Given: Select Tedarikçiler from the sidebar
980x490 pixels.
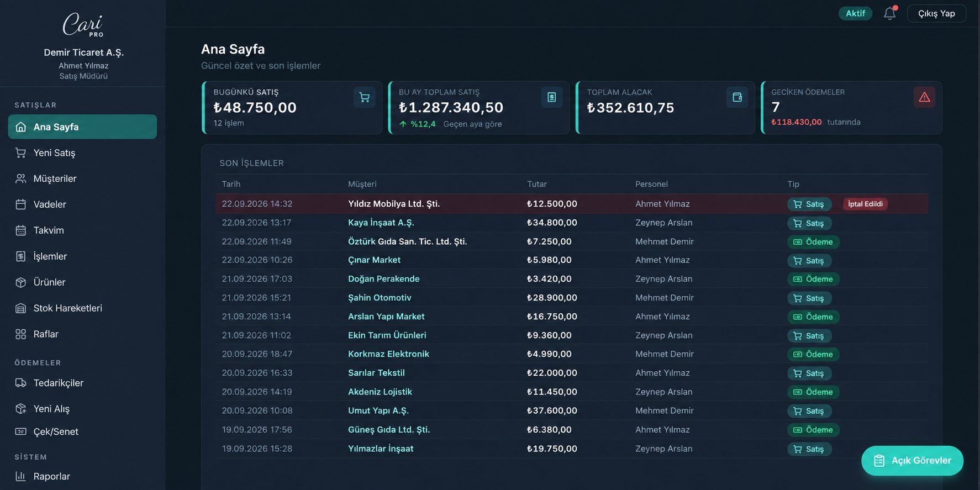Looking at the screenshot, I should (82, 383).
